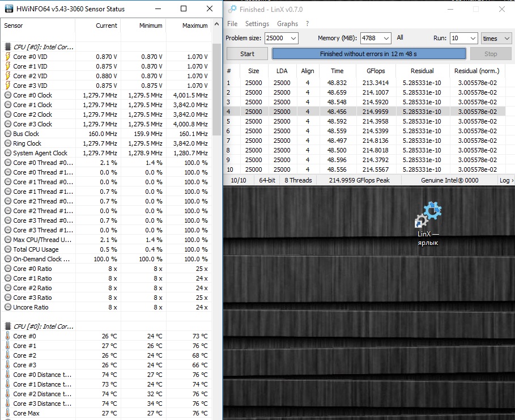Click the LinX gear icon in title bar

click(x=232, y=9)
